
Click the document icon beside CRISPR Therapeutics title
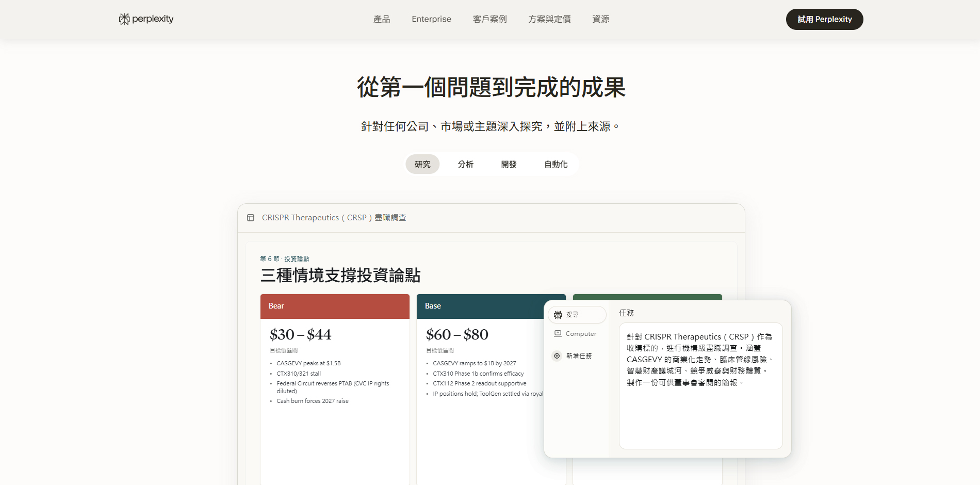pos(251,218)
